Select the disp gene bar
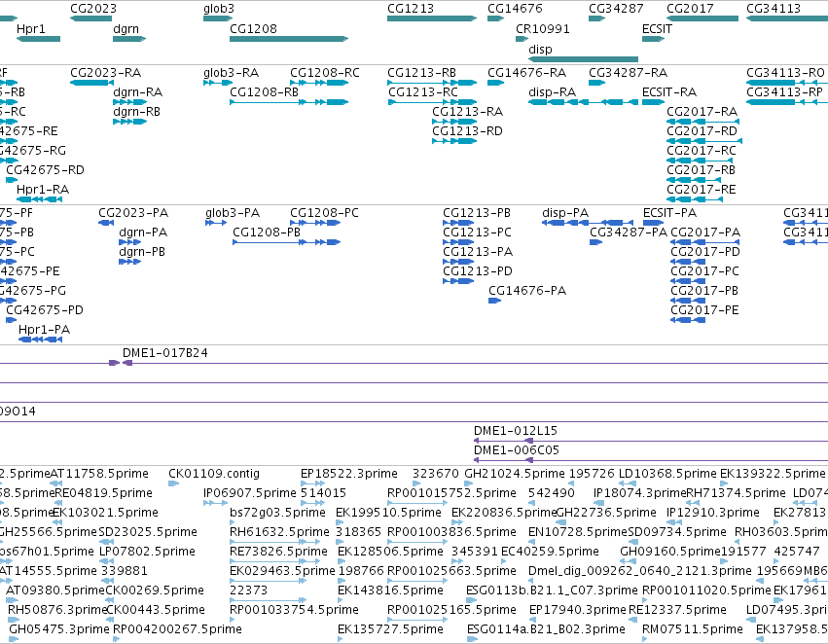Viewport: 828px width, 644px height. (x=583, y=59)
